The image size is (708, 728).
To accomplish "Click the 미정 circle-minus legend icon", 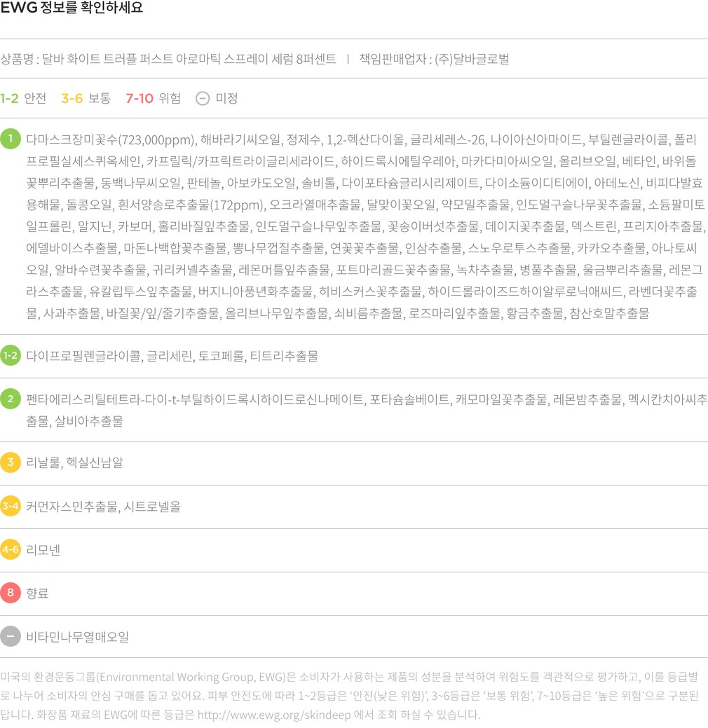I will tap(203, 98).
